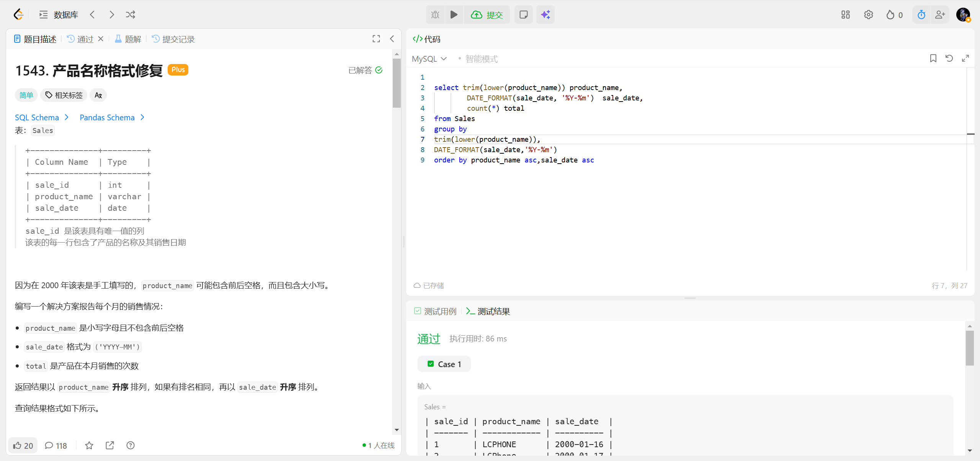Screen dimensions: 980x461
Task: Click the green 提交 submit button
Action: 487,15
